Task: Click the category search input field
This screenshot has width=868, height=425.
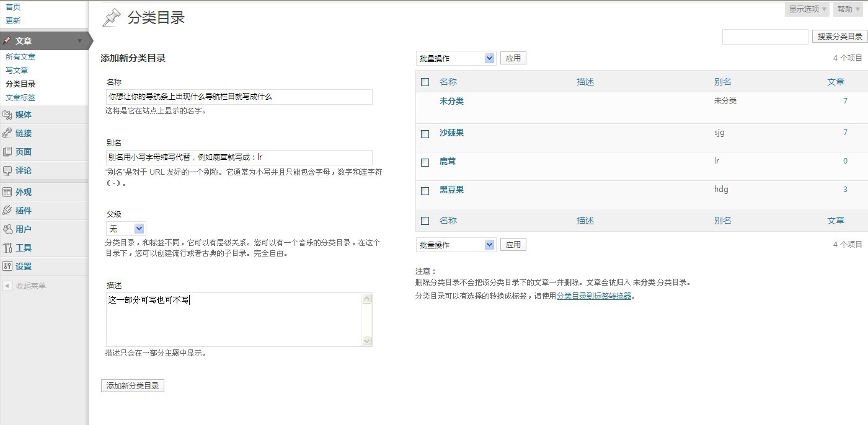Action: tap(765, 37)
